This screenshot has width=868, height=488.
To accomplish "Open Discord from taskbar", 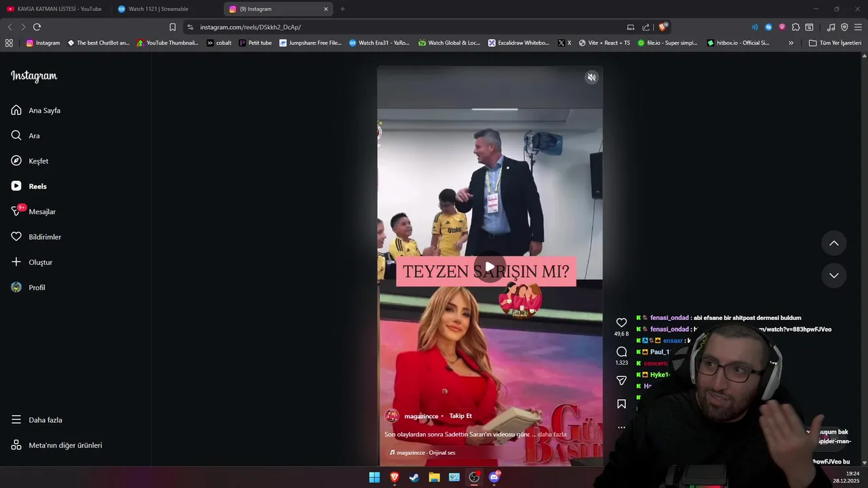I will point(494,477).
